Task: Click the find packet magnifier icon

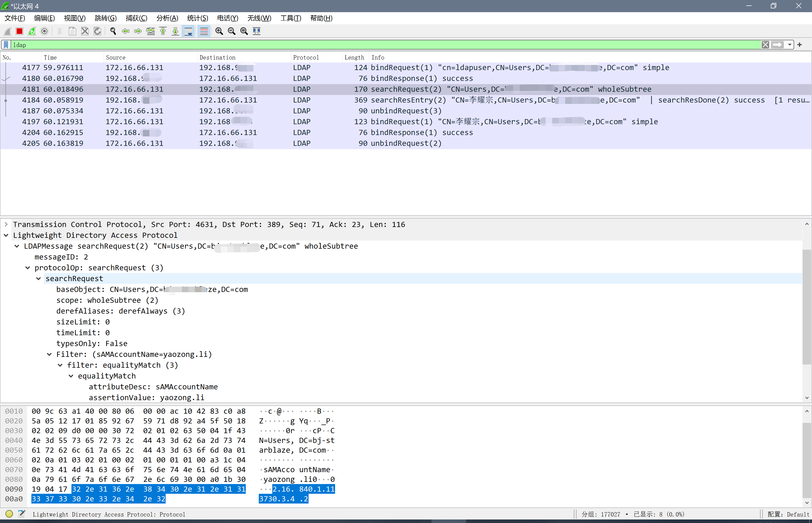Action: point(113,31)
